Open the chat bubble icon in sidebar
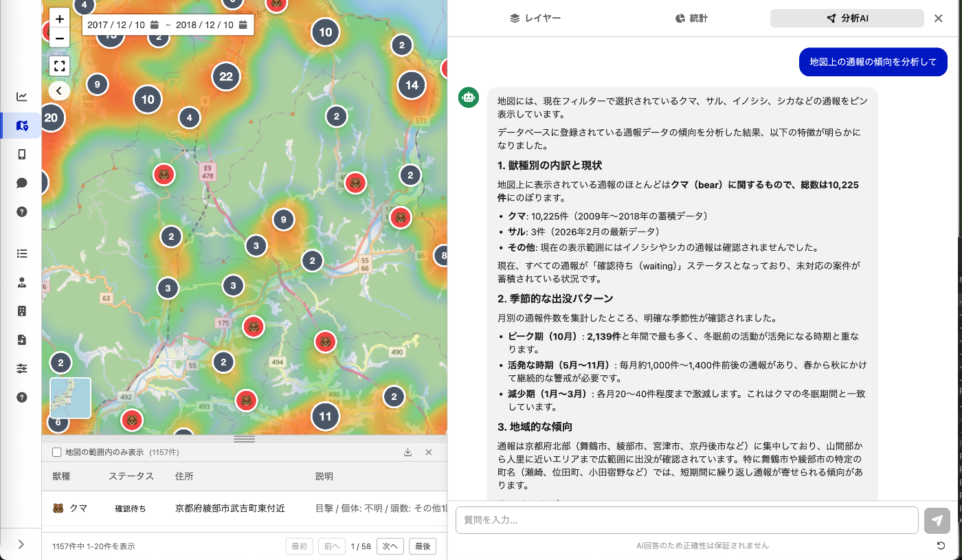 [x=21, y=183]
